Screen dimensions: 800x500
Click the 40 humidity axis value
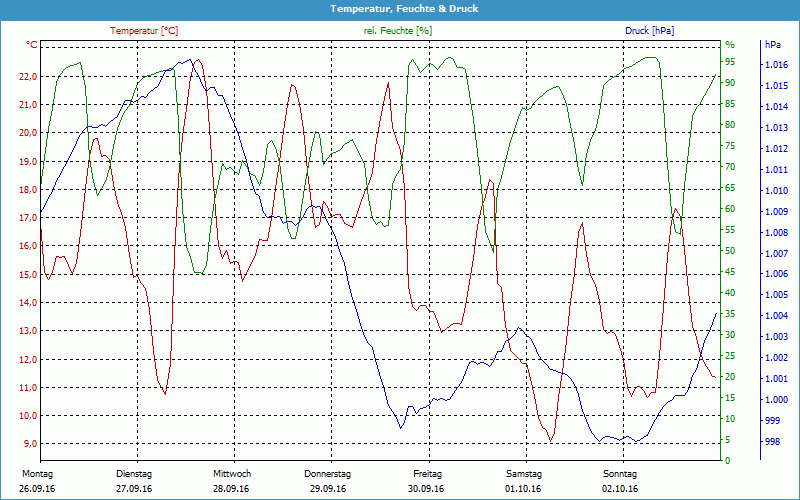click(x=730, y=293)
